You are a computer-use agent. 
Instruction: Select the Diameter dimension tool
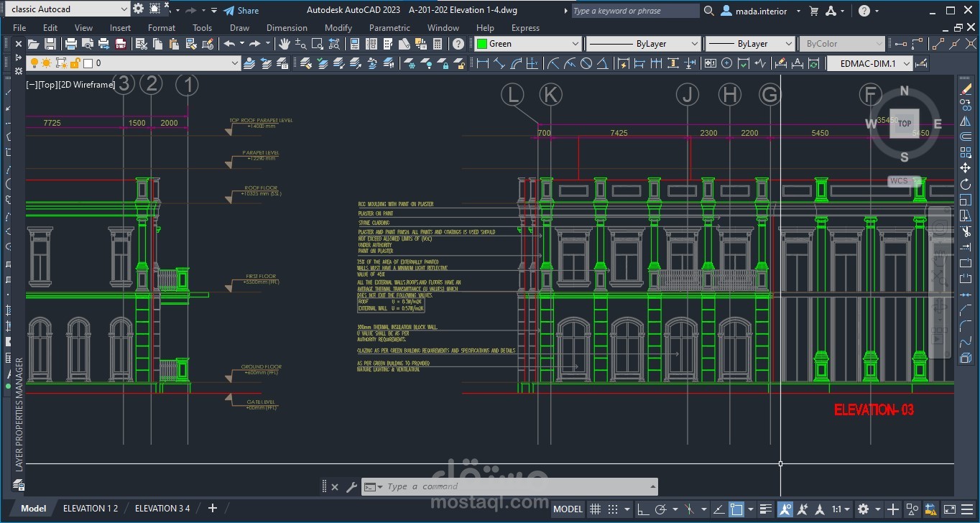coord(586,63)
